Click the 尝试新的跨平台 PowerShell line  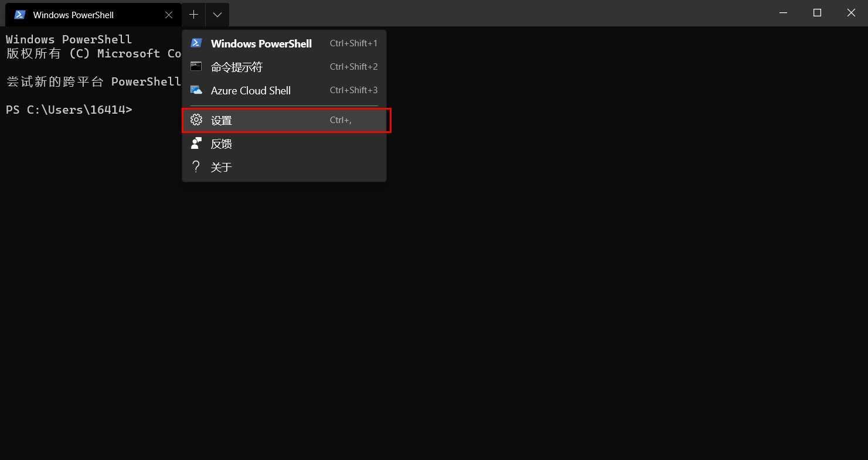(94, 81)
